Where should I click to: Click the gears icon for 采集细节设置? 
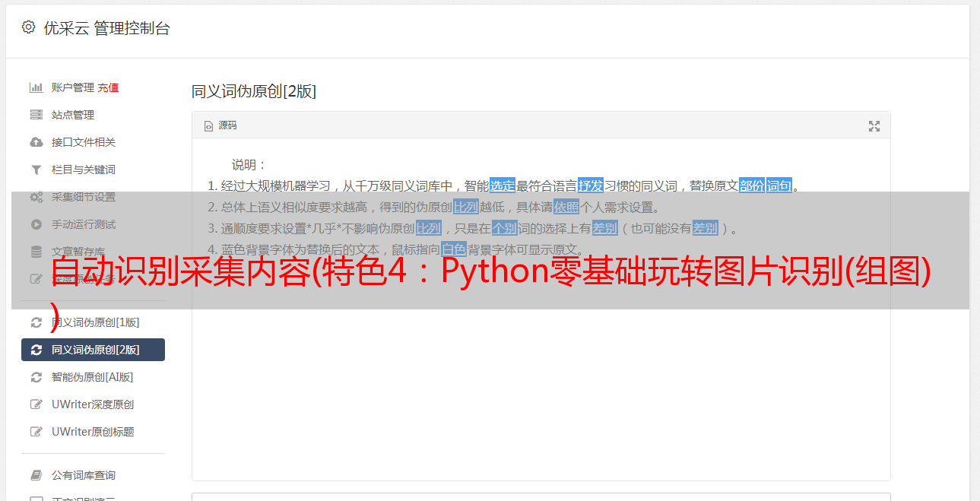coord(36,197)
